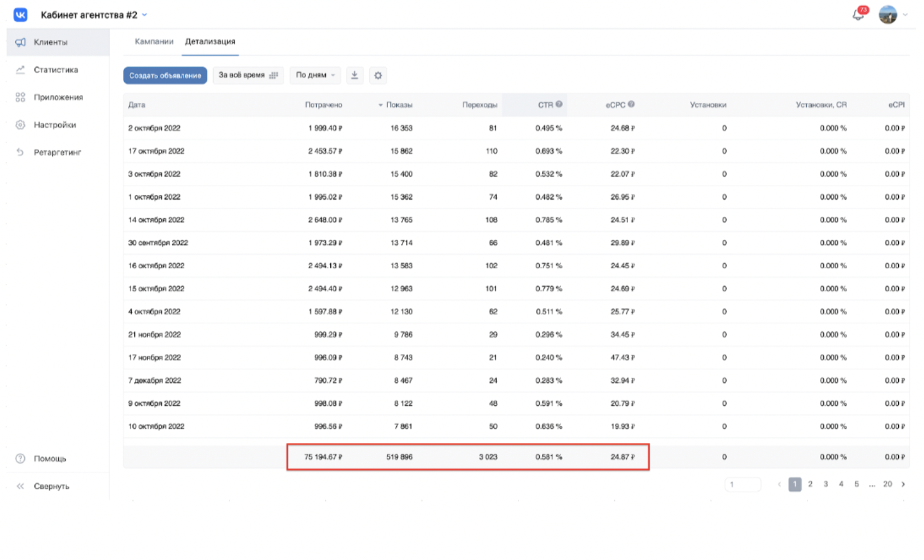Click the 21 ноября 2022 date cell

point(154,334)
